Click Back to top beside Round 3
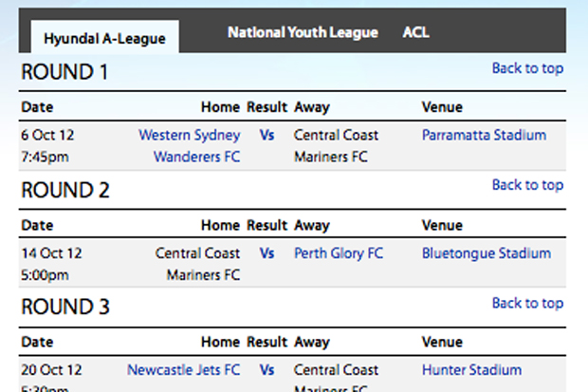Image resolution: width=588 pixels, height=392 pixels. [x=527, y=303]
